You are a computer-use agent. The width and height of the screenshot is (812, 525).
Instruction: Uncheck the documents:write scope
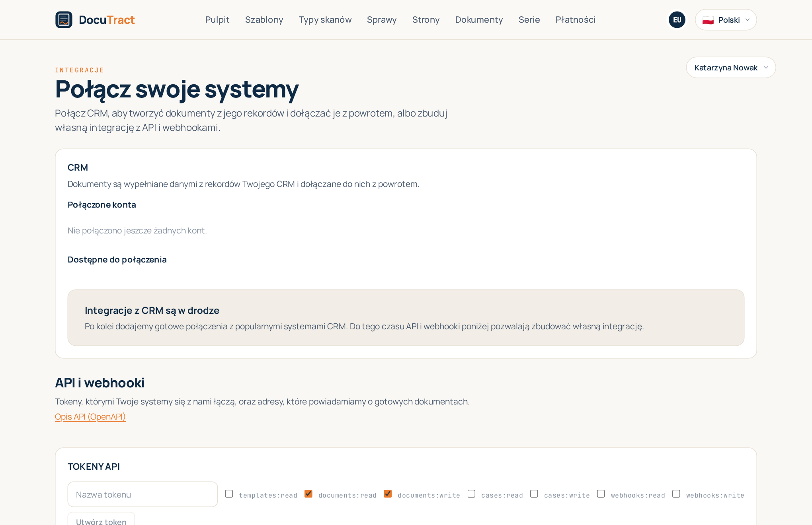point(388,494)
